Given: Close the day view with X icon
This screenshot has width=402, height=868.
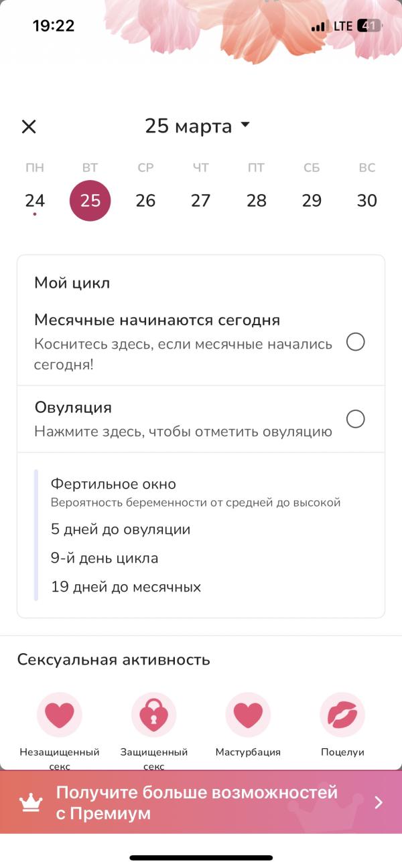Looking at the screenshot, I should point(29,126).
